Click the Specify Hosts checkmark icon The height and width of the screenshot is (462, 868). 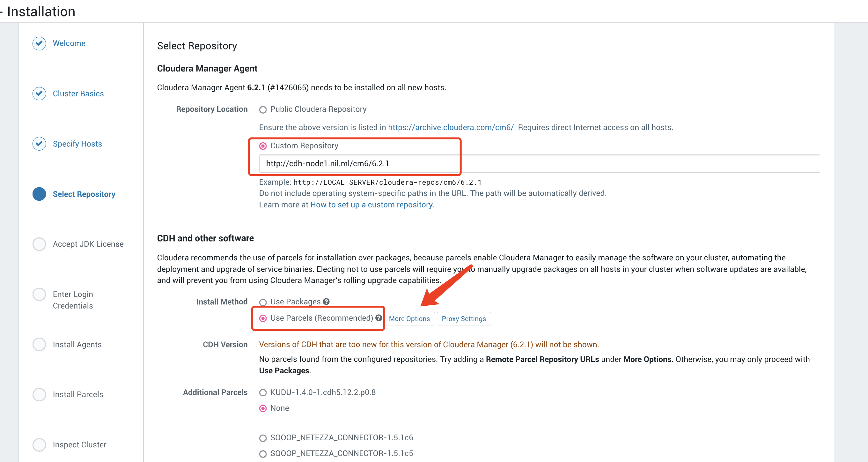pyautogui.click(x=40, y=144)
